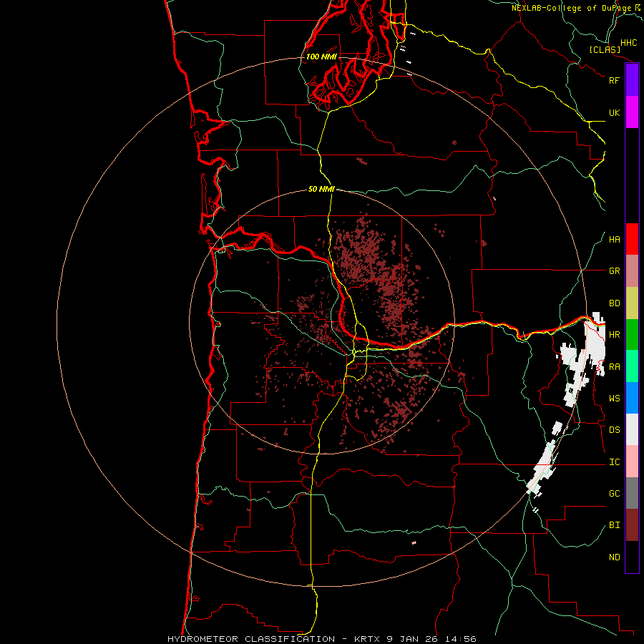
Task: Click the DS white legend swatch
Action: (632, 429)
